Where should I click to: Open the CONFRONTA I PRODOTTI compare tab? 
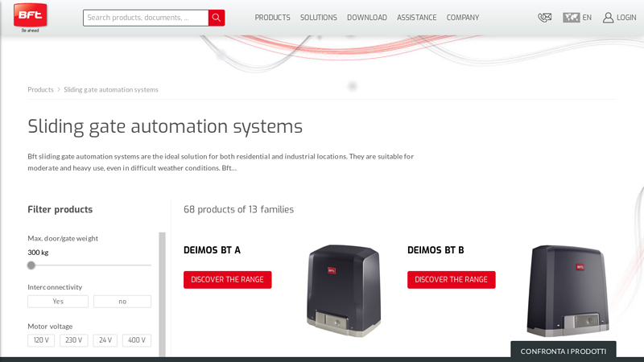(x=563, y=351)
